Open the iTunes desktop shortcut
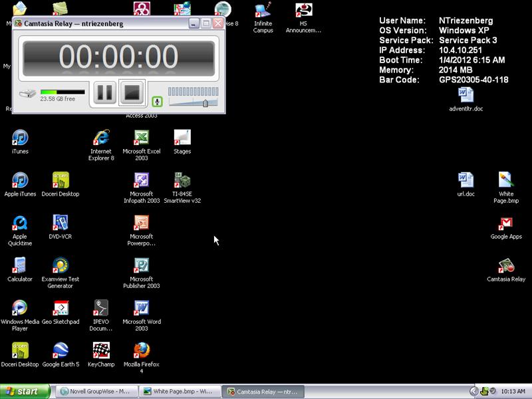 [x=20, y=142]
